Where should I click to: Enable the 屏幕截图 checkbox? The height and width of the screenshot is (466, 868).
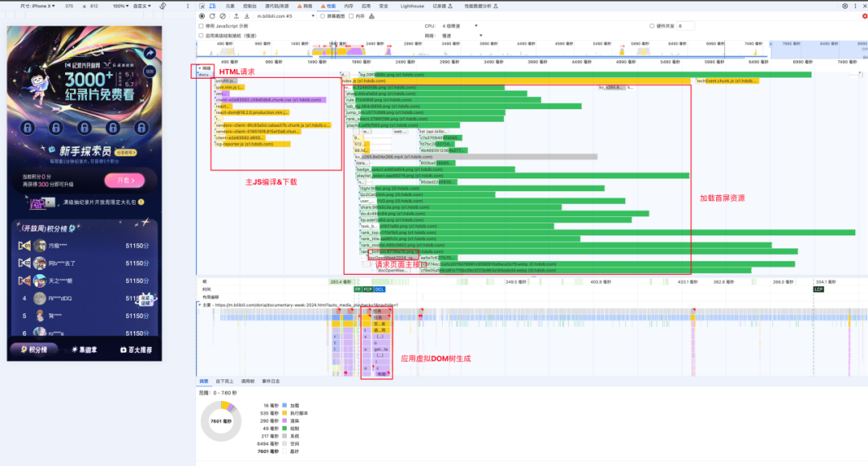323,16
